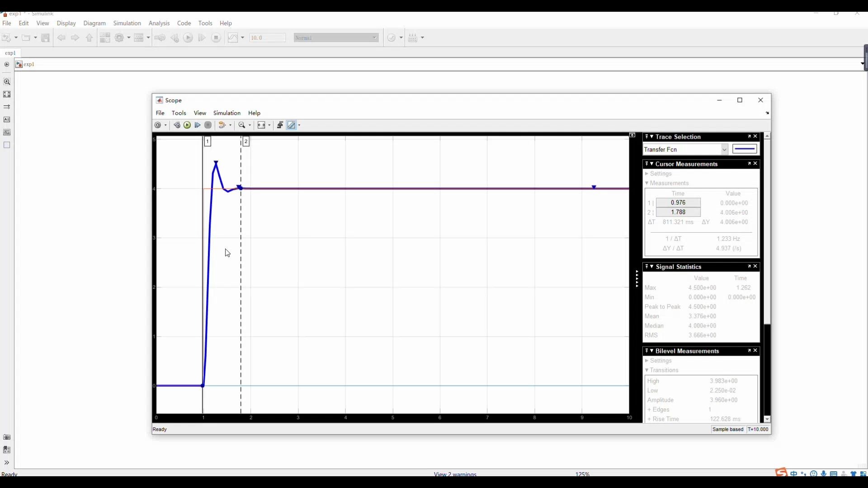
Task: Step forward the simulation one step
Action: click(197, 125)
